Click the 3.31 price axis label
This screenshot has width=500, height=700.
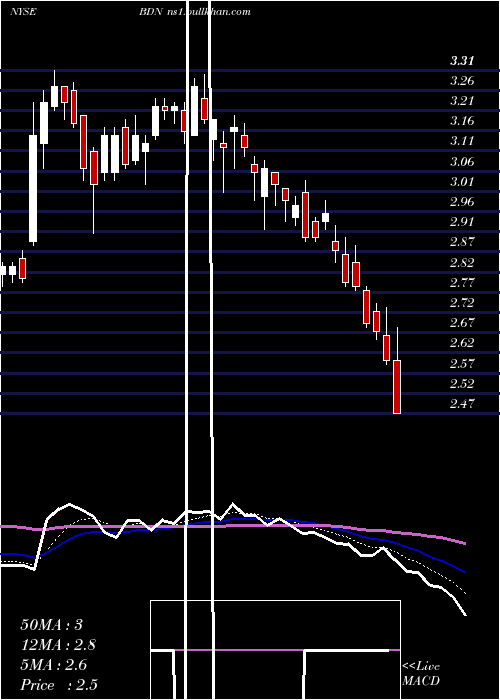click(462, 61)
